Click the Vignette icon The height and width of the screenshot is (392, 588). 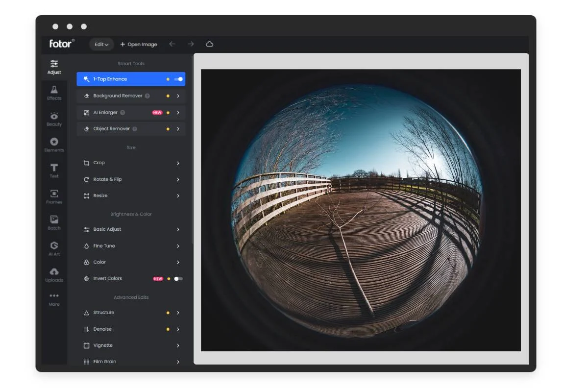tap(87, 345)
